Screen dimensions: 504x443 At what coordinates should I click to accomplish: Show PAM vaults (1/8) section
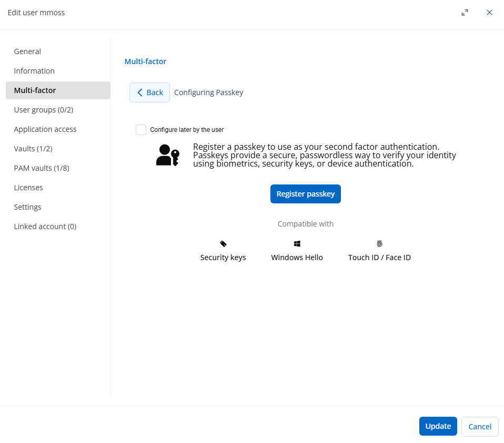42,168
